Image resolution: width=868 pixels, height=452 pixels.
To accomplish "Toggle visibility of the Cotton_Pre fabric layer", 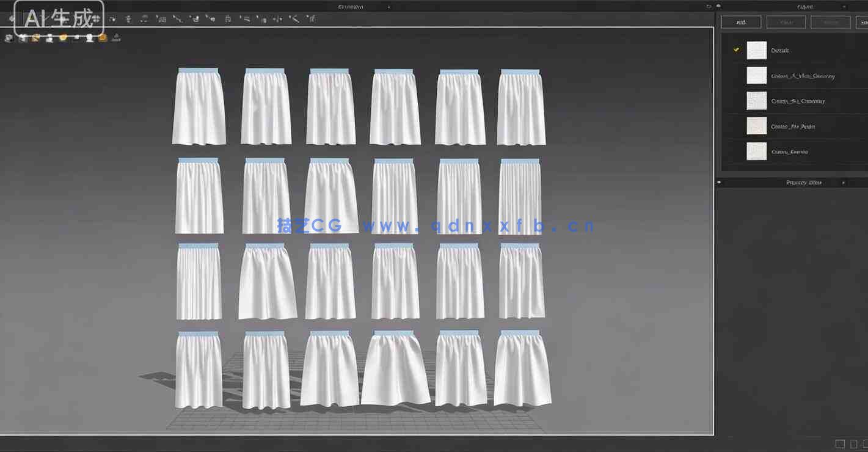I will coord(736,126).
